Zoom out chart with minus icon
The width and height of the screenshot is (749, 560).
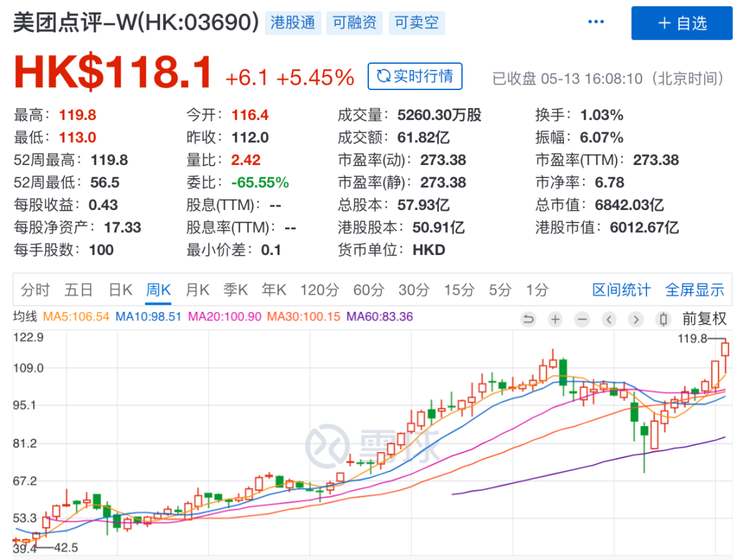(582, 319)
